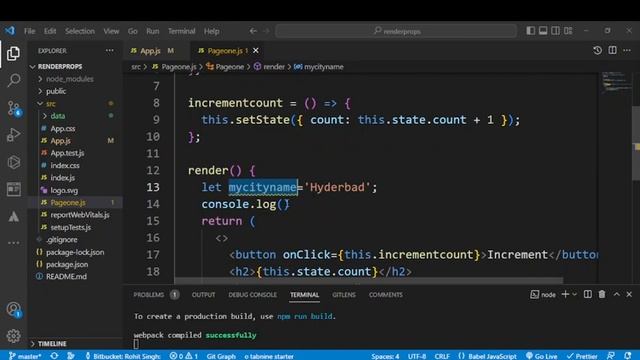This screenshot has width=640, height=360.
Task: Split the editor right
Action: pos(613,50)
